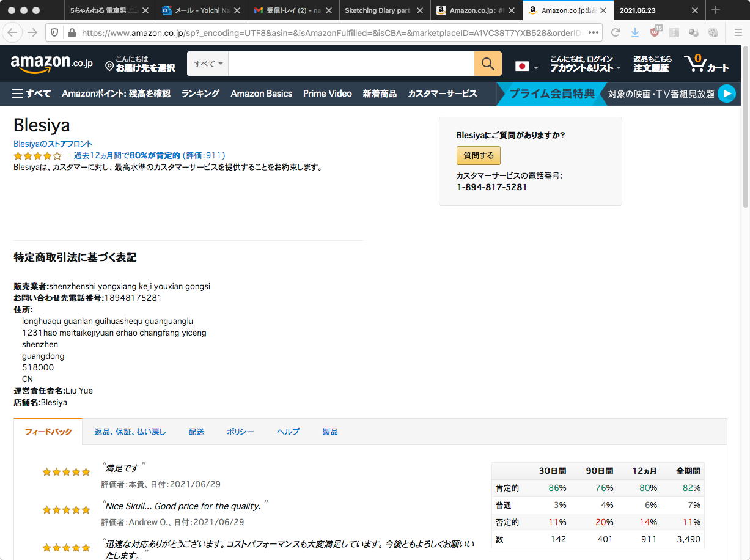This screenshot has height=560, width=750.
Task: Click the seller four-star rating icons
Action: pyautogui.click(x=38, y=156)
